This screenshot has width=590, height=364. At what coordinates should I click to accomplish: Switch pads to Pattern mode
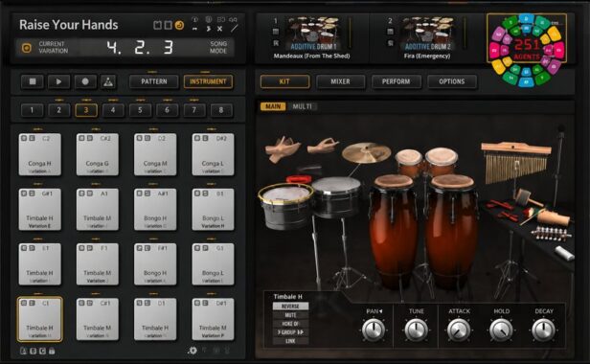coord(154,81)
